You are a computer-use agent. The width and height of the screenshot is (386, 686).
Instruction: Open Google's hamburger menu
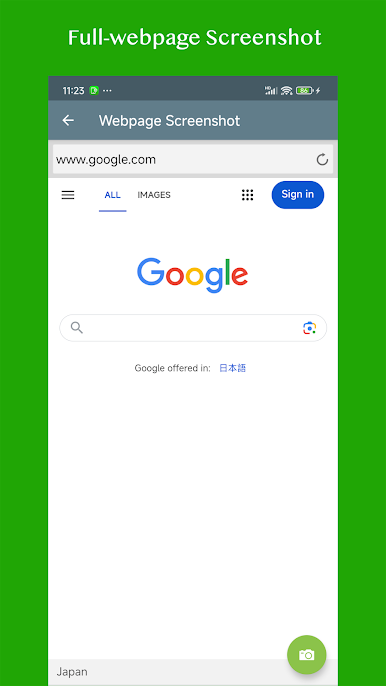[x=68, y=195]
